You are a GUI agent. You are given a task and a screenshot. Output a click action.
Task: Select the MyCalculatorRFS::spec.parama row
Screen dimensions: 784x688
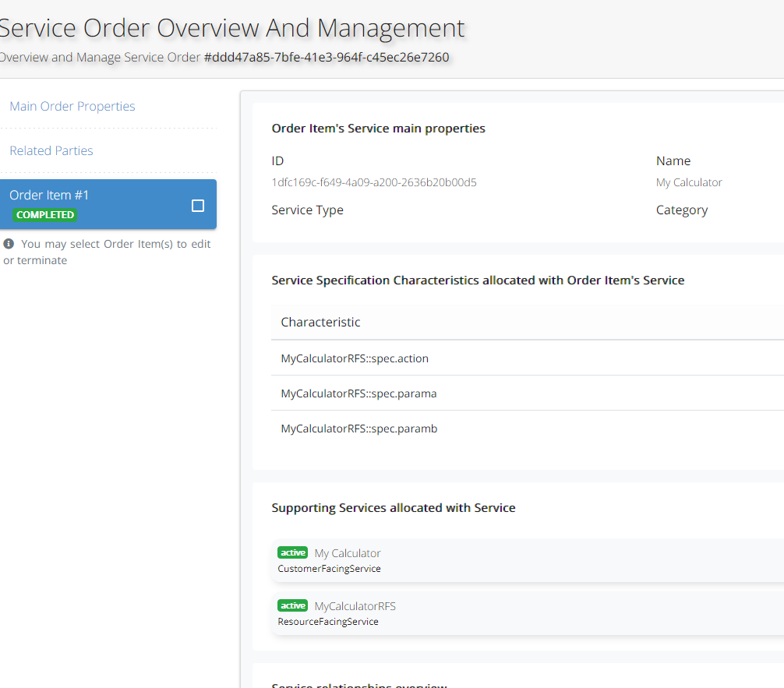point(358,393)
